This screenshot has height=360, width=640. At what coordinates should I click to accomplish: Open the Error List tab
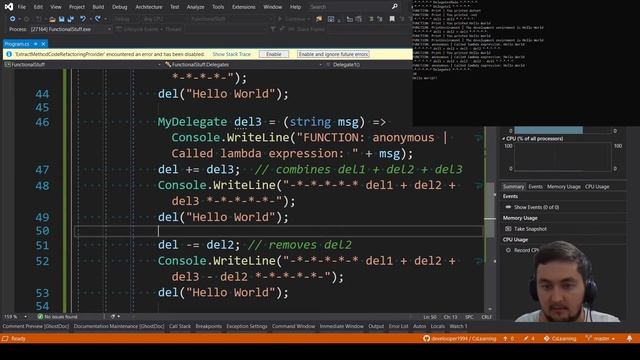(398, 326)
